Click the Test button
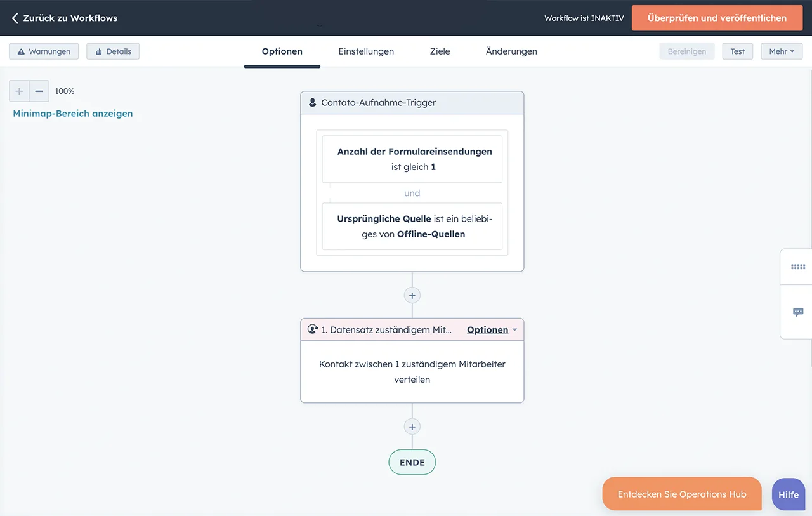The image size is (812, 516). click(738, 51)
